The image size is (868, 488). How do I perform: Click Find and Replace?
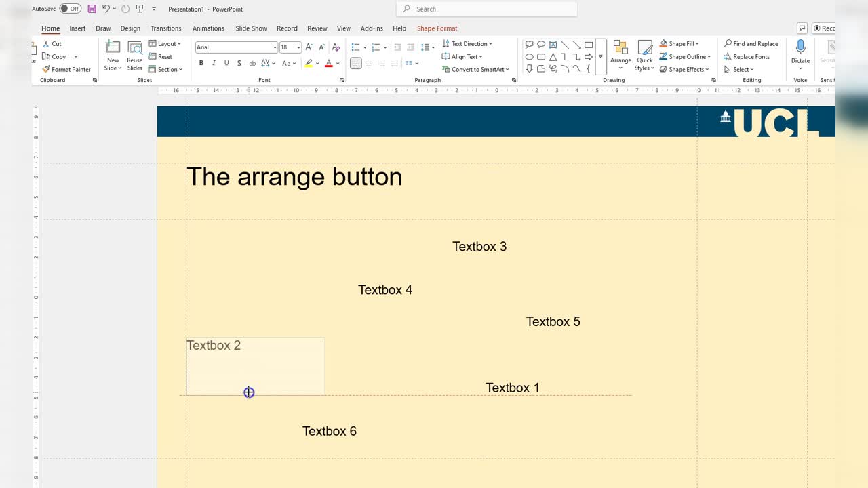click(751, 43)
